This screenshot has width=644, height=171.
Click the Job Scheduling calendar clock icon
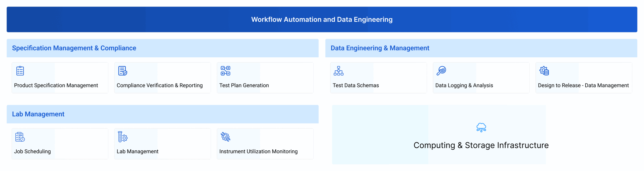tap(20, 137)
